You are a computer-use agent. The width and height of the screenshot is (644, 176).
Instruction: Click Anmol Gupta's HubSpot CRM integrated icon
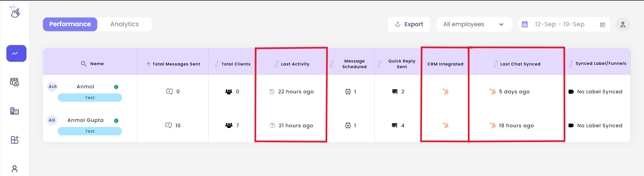pos(445,125)
